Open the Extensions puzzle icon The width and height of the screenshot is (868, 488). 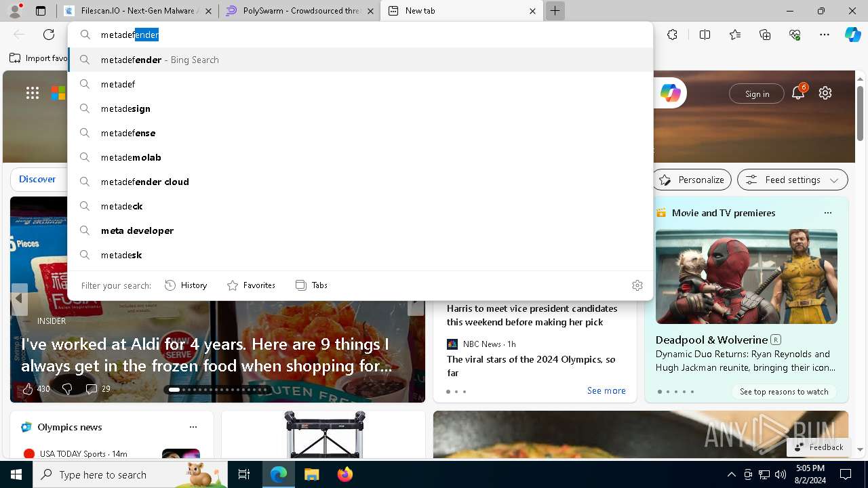click(672, 35)
